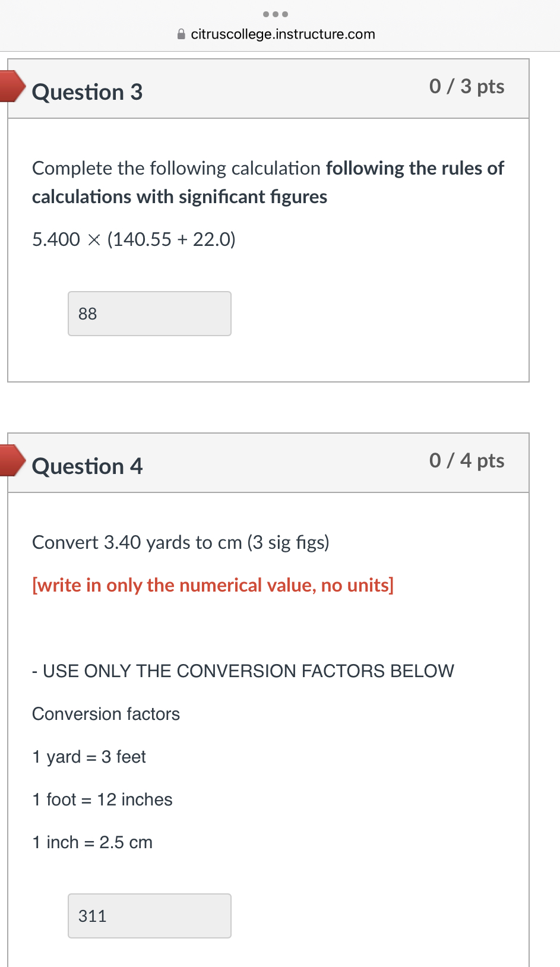Click the 0 / 3 pts score label
Viewport: 560px width, 967px height.
[466, 87]
